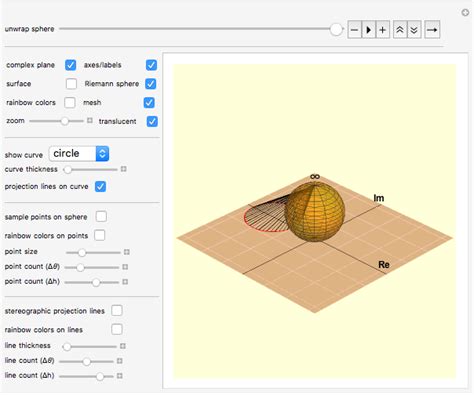This screenshot has height=395, width=474.
Task: Expand zoom slider controls
Action: [x=90, y=120]
